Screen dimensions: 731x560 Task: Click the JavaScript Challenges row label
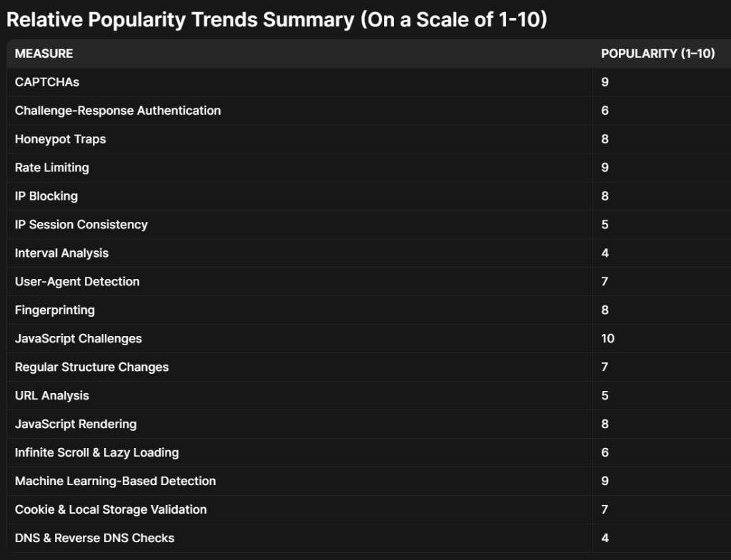click(79, 339)
